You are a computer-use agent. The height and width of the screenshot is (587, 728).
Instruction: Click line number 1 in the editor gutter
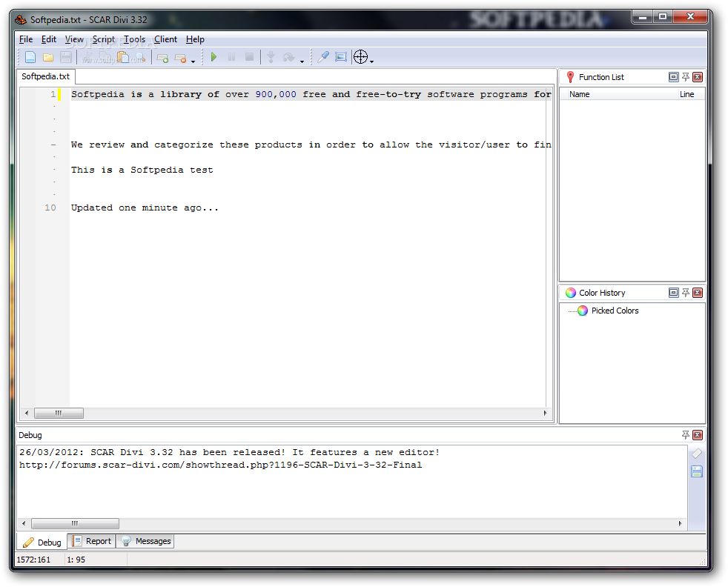[53, 94]
